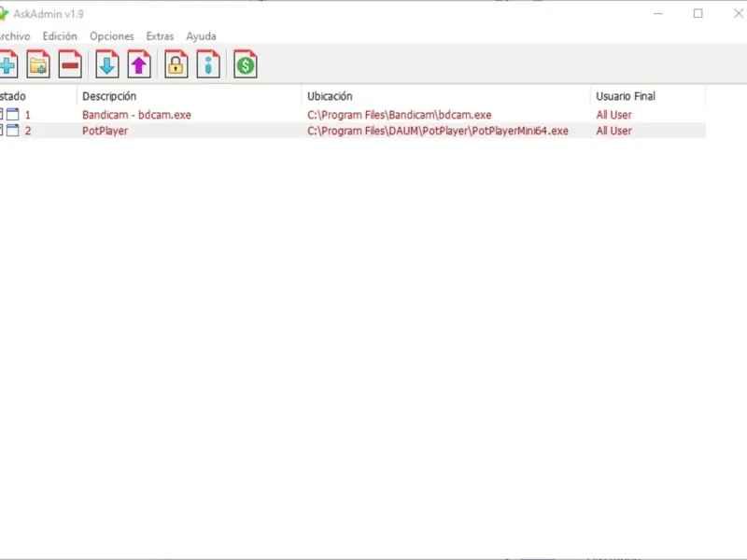This screenshot has height=560, width=747.
Task: Click 'All User' in the PotPlayer row
Action: tap(613, 131)
